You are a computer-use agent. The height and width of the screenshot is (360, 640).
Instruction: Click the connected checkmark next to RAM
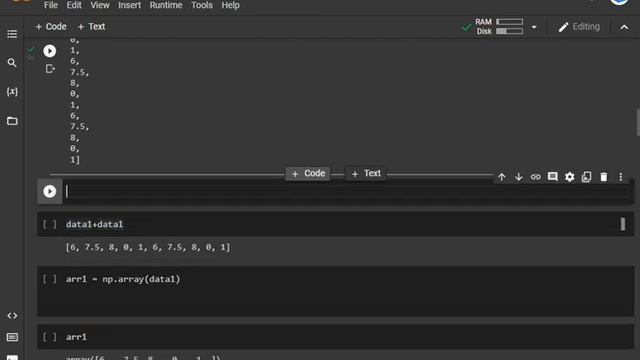(466, 28)
